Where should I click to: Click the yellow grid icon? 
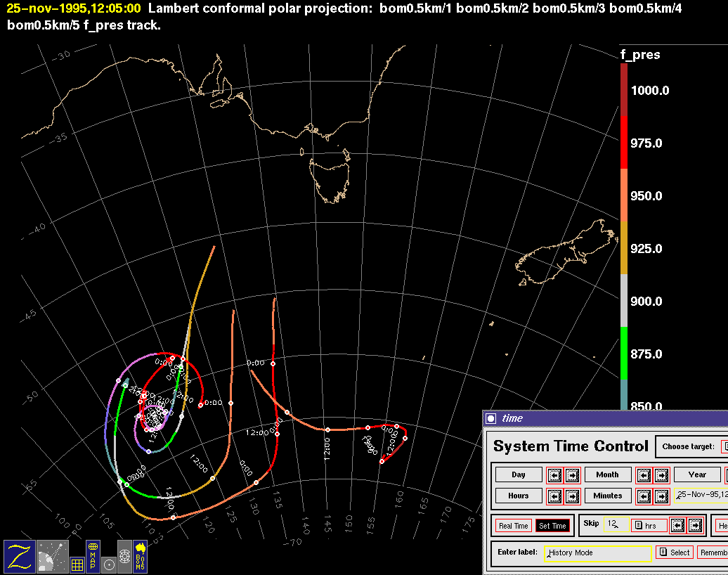point(77,564)
